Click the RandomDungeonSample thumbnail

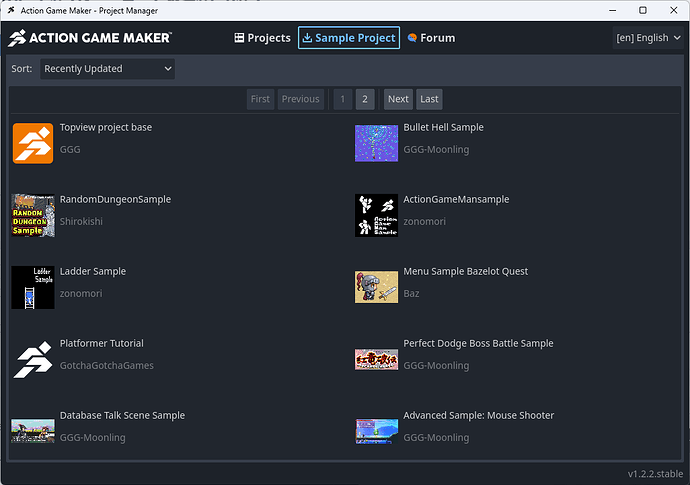33,215
